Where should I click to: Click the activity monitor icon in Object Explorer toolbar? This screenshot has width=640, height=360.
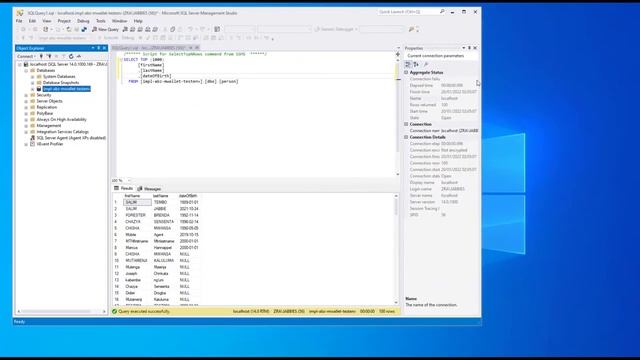tap(79, 56)
